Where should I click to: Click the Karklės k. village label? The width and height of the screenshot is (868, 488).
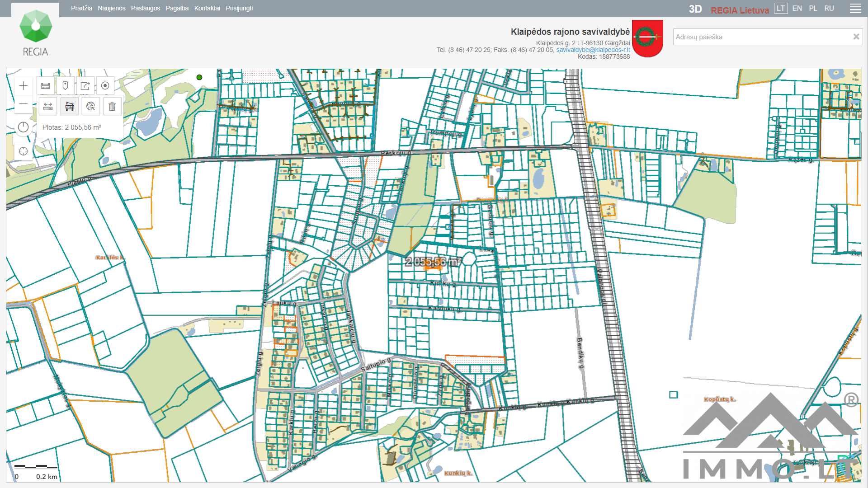109,258
